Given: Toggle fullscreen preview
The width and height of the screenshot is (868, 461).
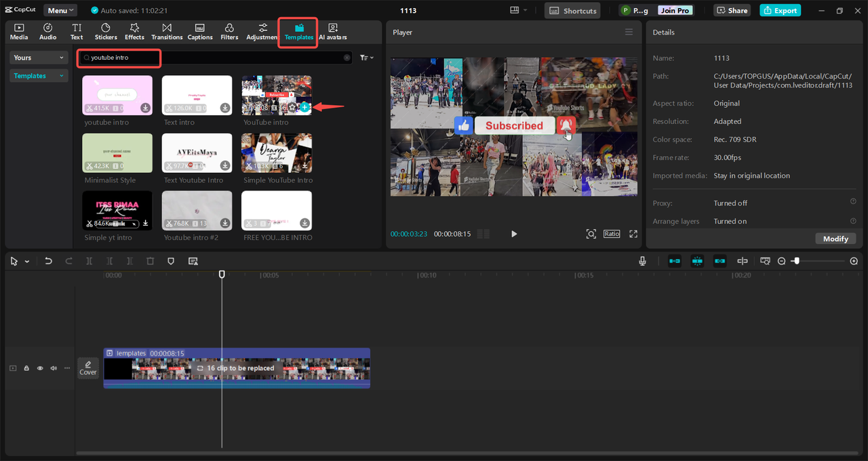Looking at the screenshot, I should tap(633, 234).
